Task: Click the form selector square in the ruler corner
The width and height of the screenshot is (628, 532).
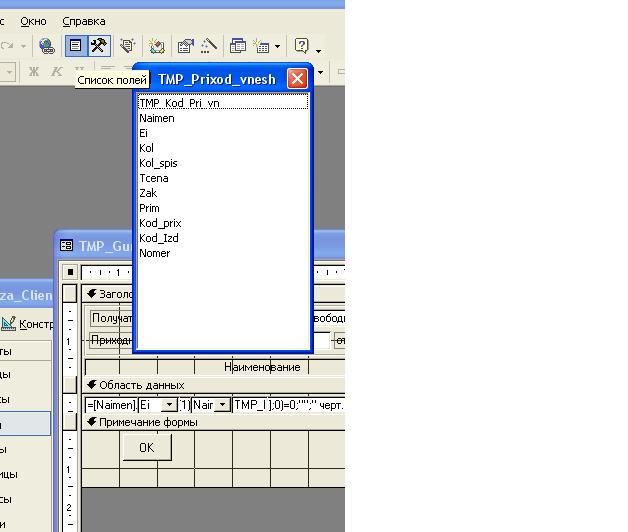Action: 70,272
